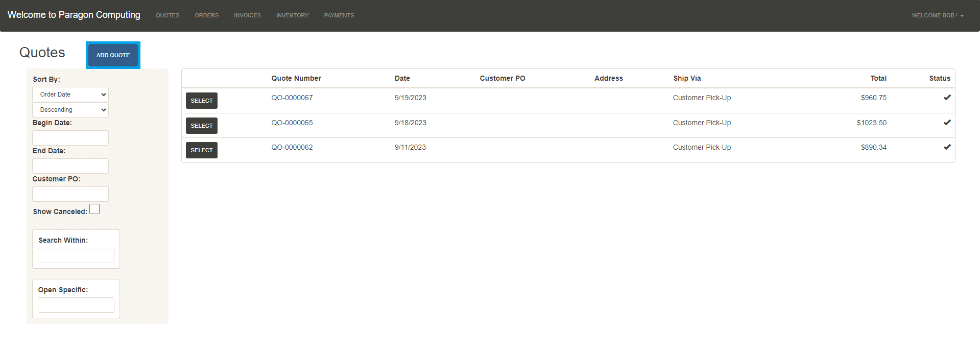Open the Invoices menu item
This screenshot has width=980, height=352.
coord(247,15)
